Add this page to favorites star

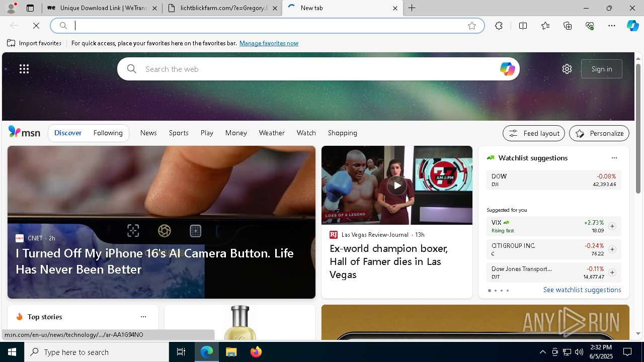click(x=472, y=26)
